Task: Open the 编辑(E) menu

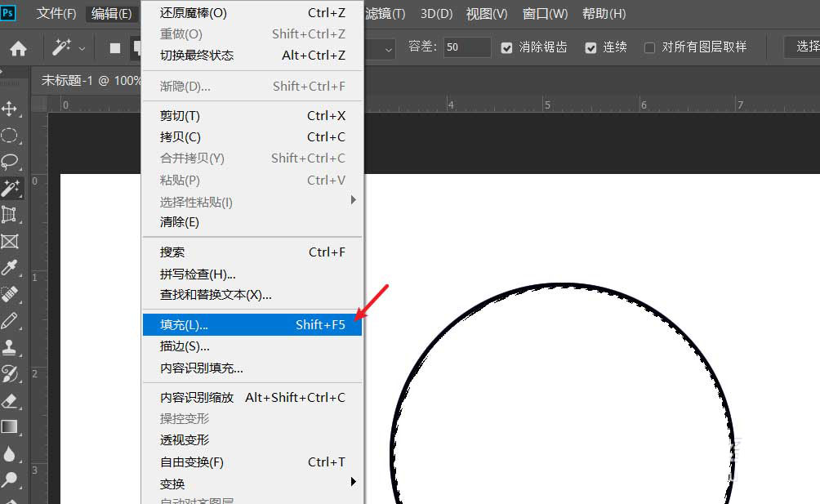Action: 111,14
